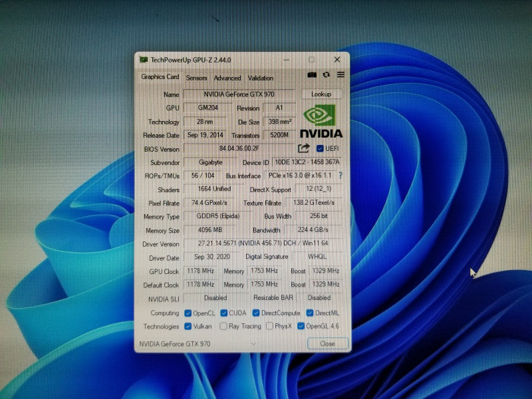Click the GPU Clock value 1178 MHz

200,271
